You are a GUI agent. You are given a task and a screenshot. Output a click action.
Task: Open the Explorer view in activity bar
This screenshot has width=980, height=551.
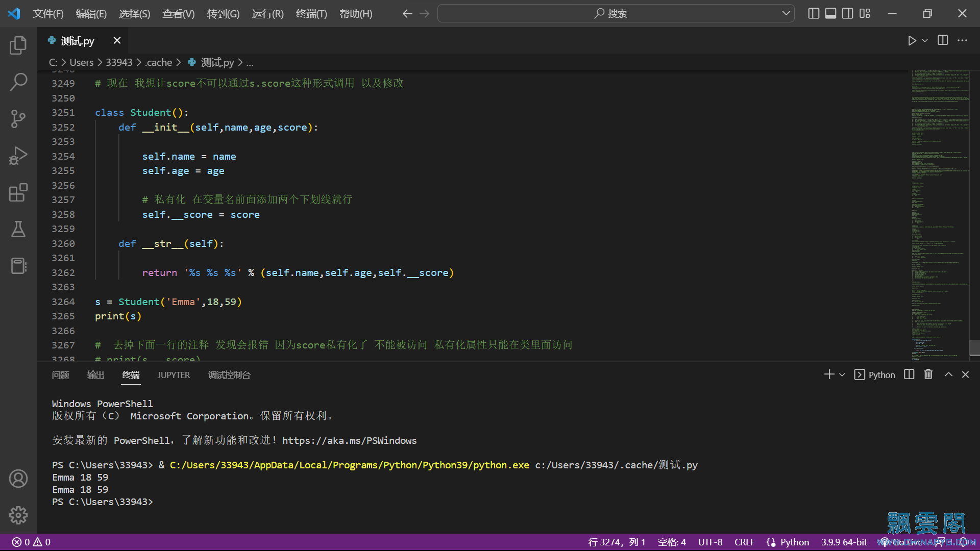18,45
